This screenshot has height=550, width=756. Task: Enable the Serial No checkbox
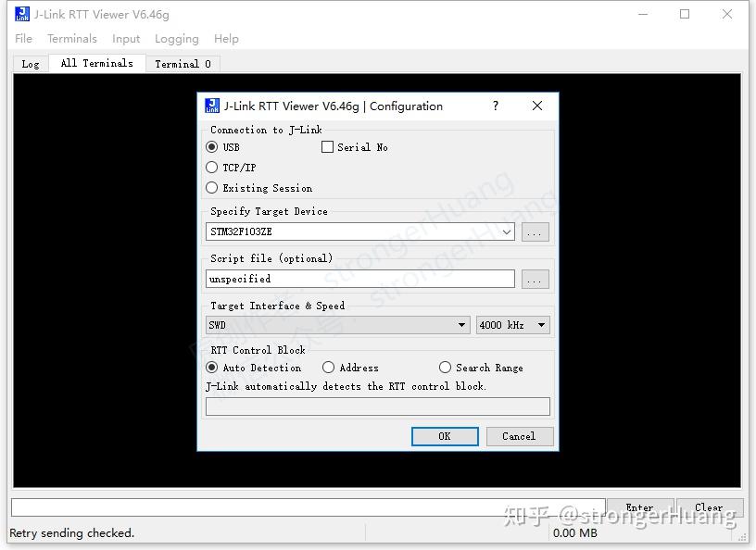click(x=327, y=146)
